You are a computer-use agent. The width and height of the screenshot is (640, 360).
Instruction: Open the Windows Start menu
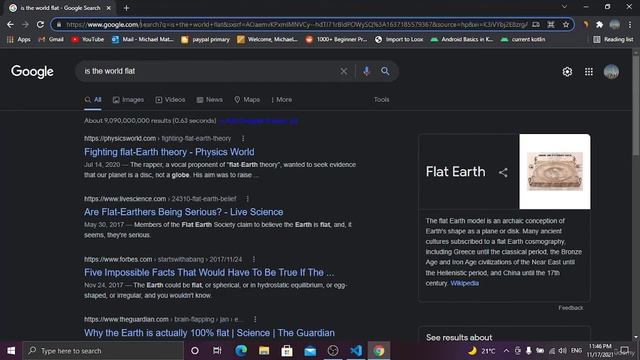11,351
